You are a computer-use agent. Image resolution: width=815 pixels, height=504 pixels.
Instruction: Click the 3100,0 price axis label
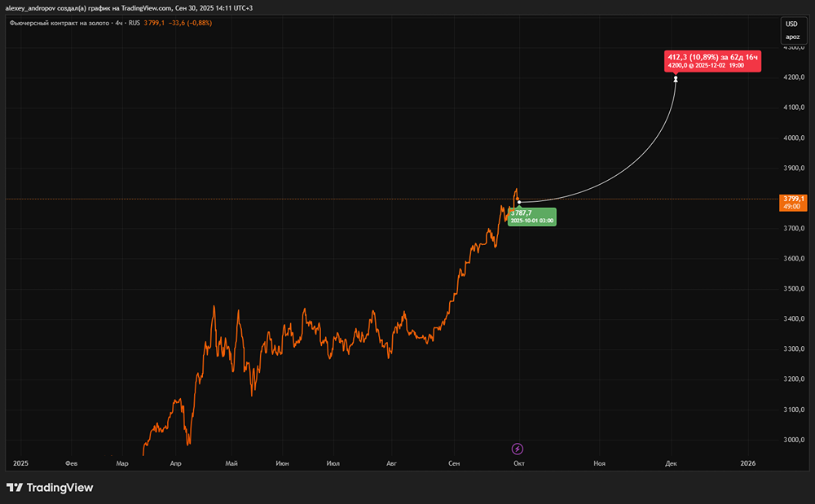click(794, 410)
